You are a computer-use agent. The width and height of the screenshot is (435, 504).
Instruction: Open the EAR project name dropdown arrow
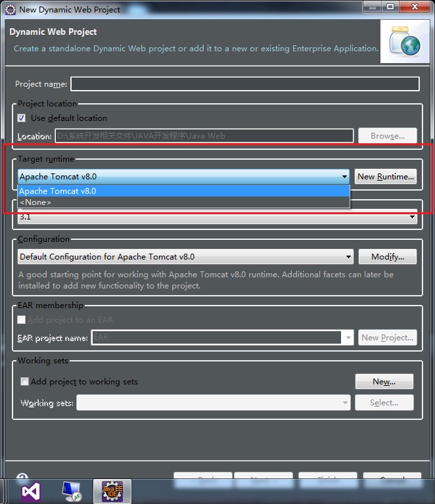(x=348, y=338)
